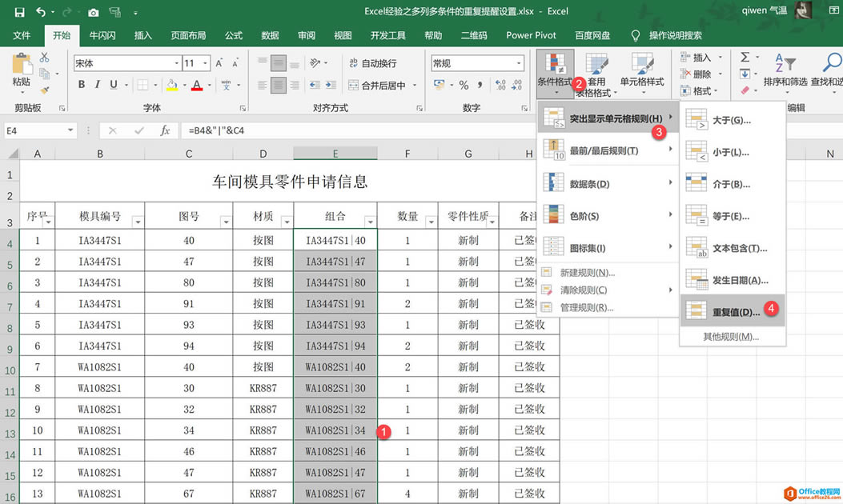Click 套用表格格式 format as table
The height and width of the screenshot is (504, 843).
pos(595,74)
